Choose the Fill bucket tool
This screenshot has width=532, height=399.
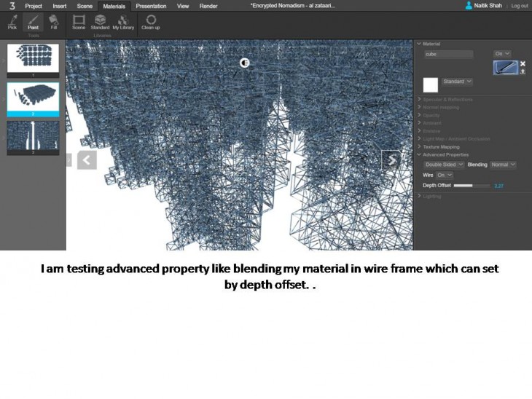(x=54, y=22)
